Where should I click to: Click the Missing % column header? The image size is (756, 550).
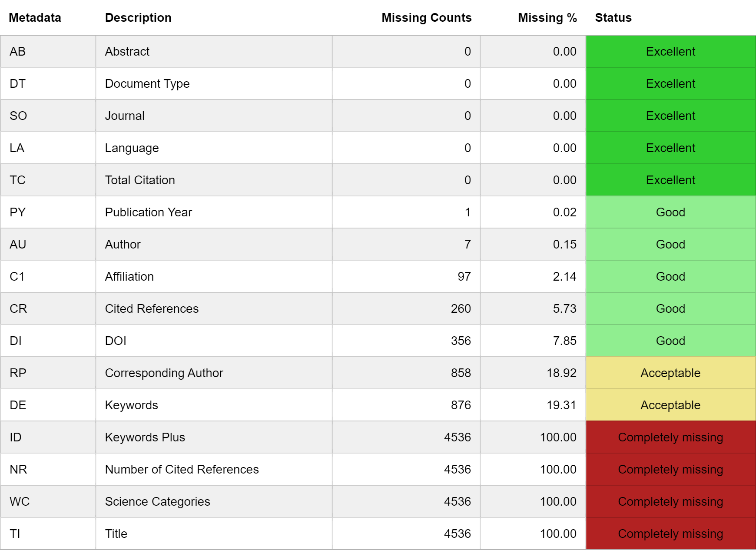click(x=547, y=18)
